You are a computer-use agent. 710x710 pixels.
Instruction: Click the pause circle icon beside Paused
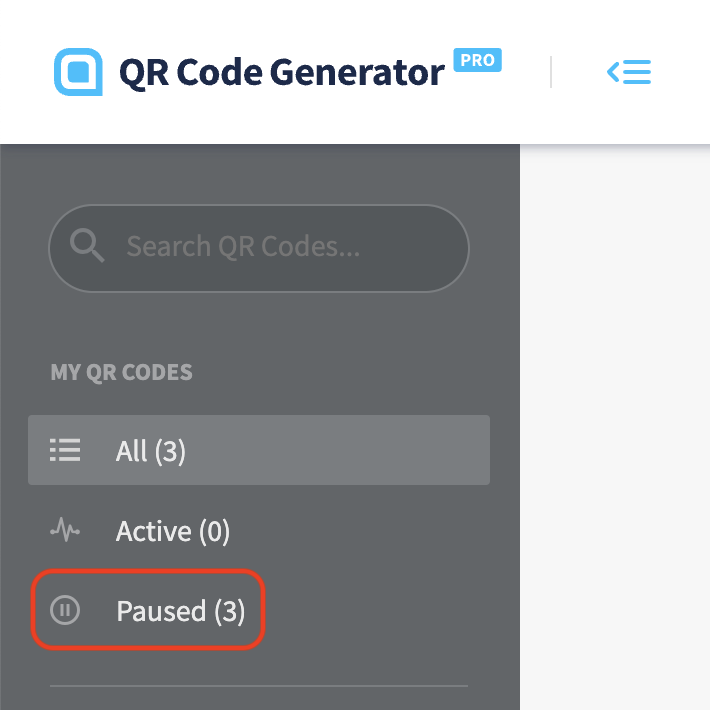coord(65,610)
